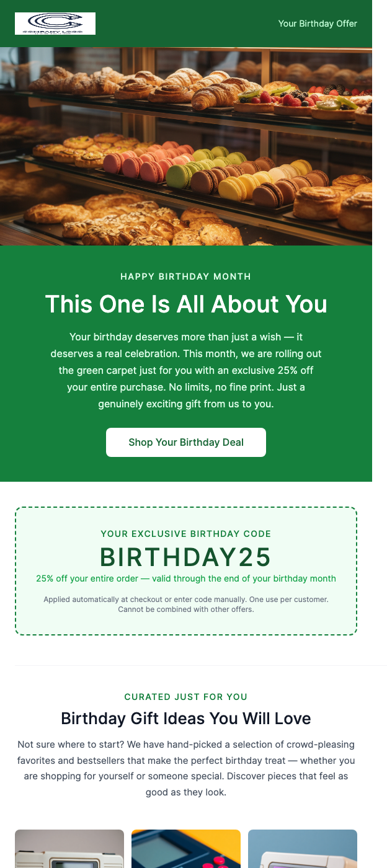Select the CURATED JUST FOR YOU label
The image size is (387, 868).
(x=185, y=696)
